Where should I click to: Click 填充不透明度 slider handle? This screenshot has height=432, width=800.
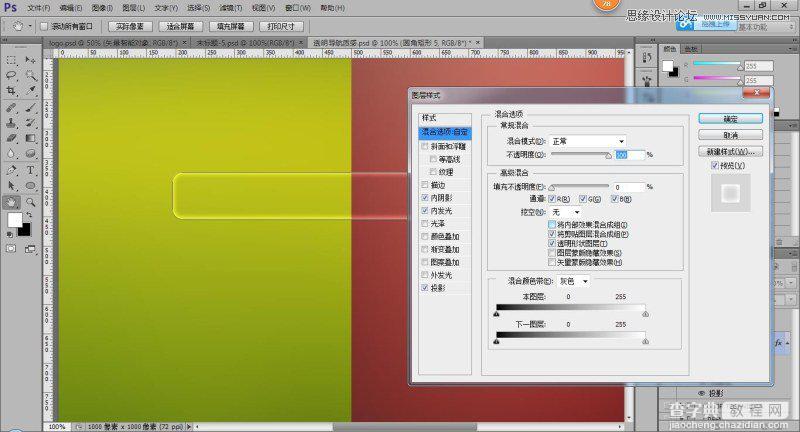pyautogui.click(x=552, y=188)
